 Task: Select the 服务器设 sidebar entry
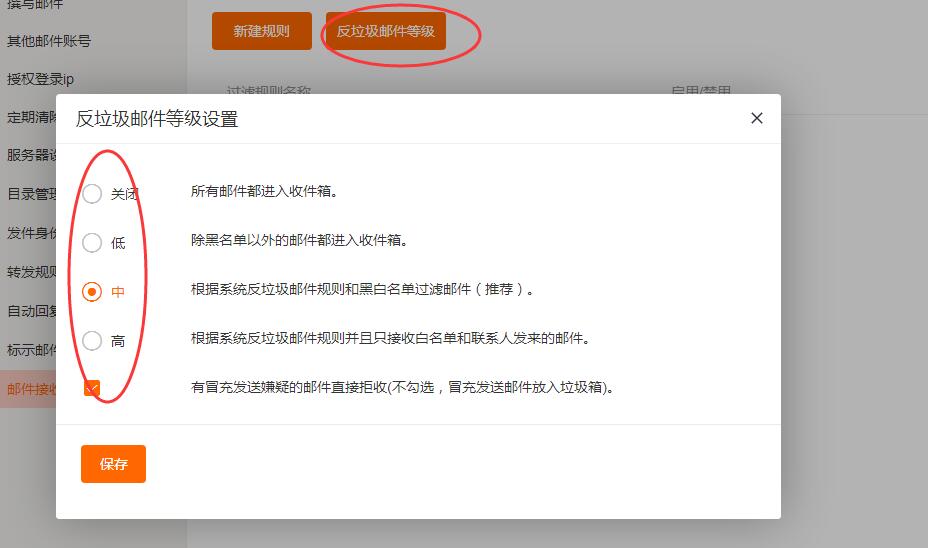30,154
